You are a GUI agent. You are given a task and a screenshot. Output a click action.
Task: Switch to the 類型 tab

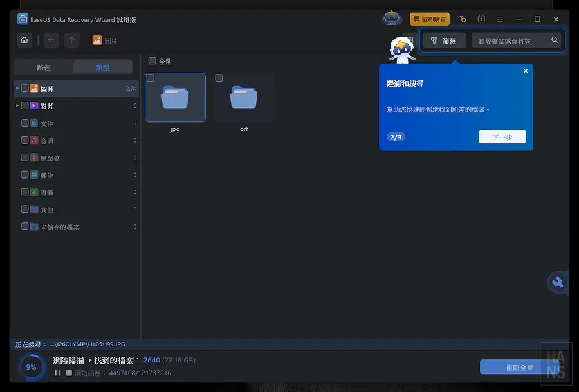pos(103,66)
